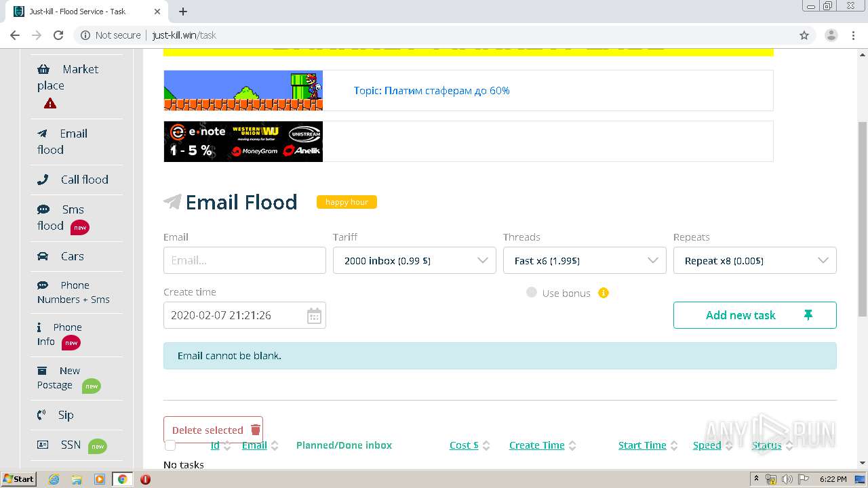Click the Phone Info info icon
Image resolution: width=868 pixels, height=488 pixels.
[x=39, y=327]
